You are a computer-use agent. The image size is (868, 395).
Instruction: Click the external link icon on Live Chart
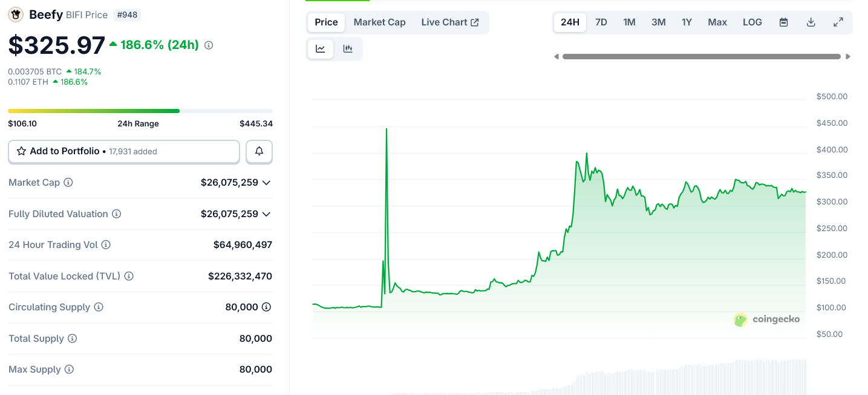click(475, 22)
